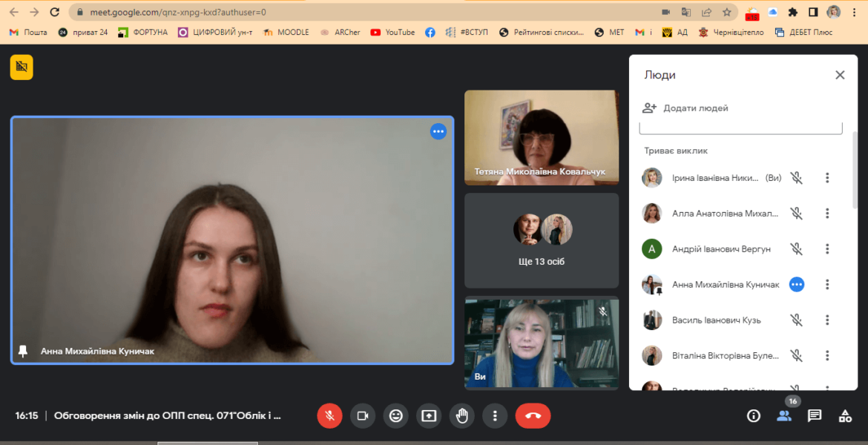This screenshot has width=868, height=445.
Task: Click speaking indicator beside Анна Михайлівна Куничак in list
Action: click(x=797, y=285)
